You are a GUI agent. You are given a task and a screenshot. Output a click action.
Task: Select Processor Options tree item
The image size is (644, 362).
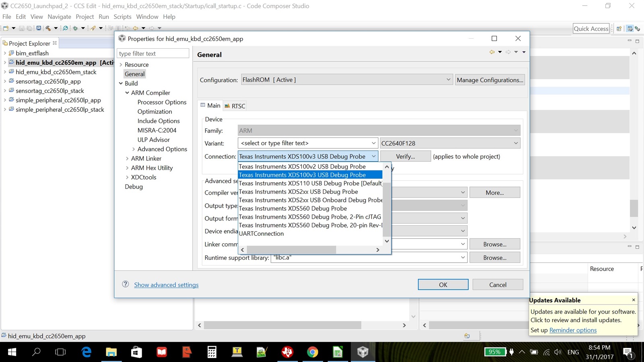tap(162, 102)
